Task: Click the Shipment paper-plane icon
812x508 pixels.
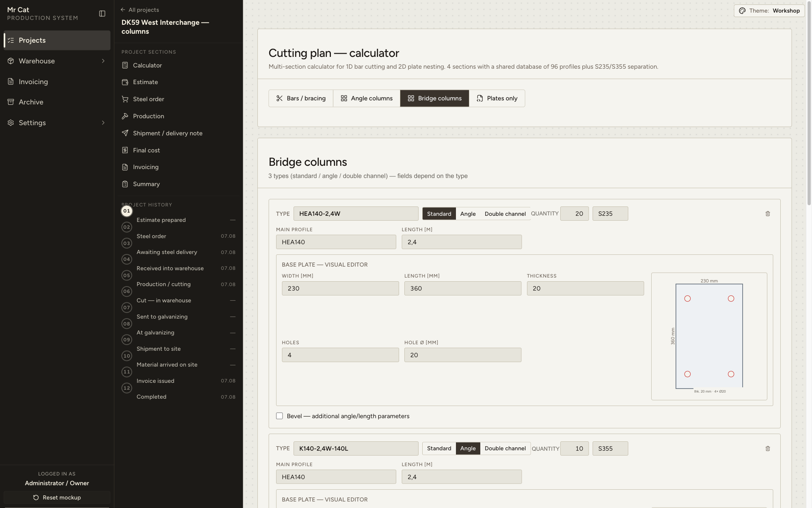Action: [x=125, y=133]
